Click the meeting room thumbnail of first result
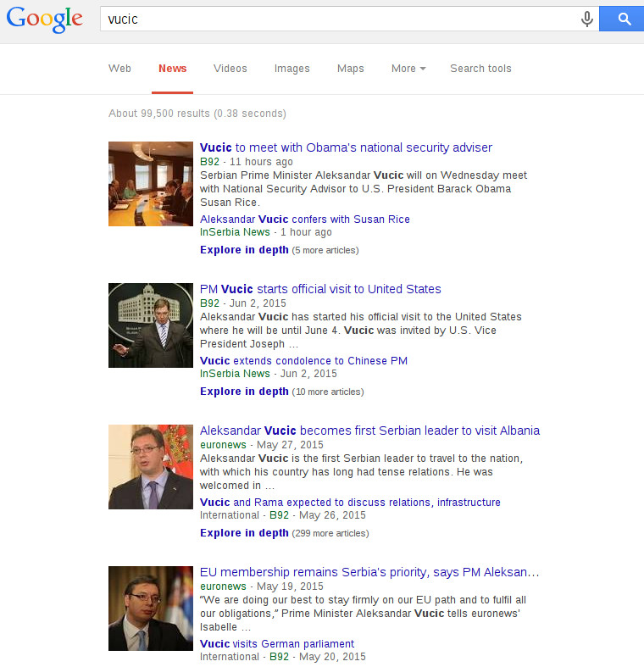The width and height of the screenshot is (644, 667). point(151,184)
